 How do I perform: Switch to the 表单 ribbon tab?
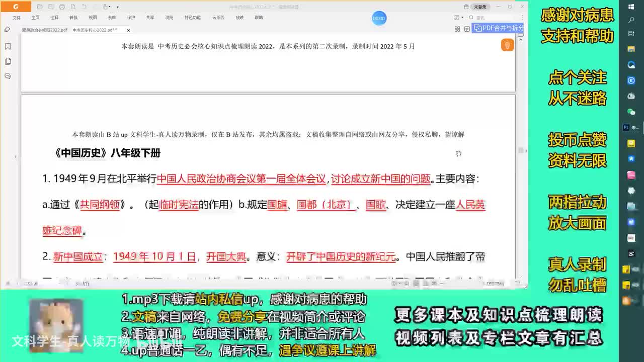[x=112, y=18]
